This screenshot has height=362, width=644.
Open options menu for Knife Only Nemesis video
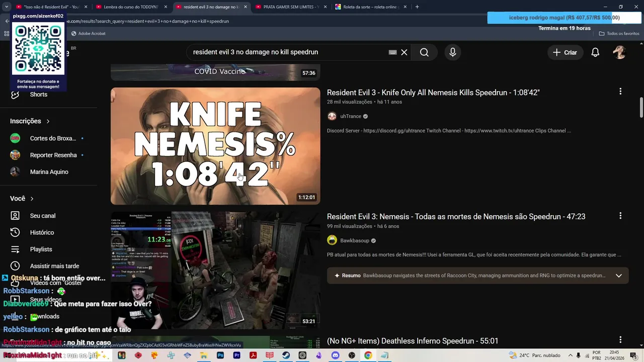[x=620, y=92]
